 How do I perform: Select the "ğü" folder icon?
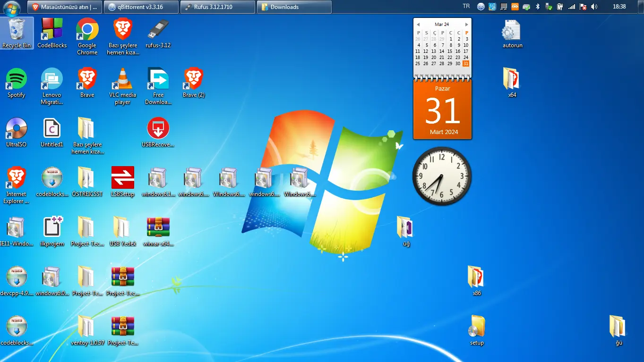[x=618, y=330]
